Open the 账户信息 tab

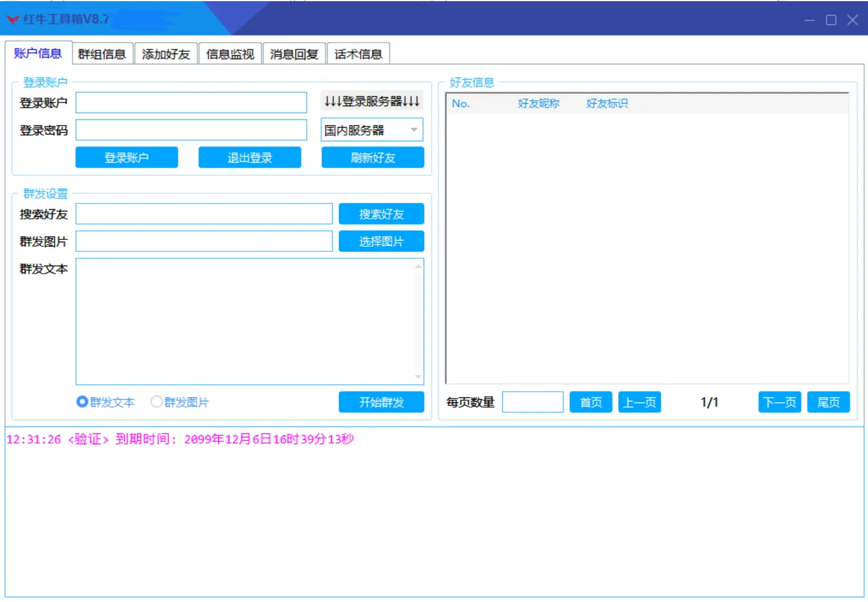38,53
